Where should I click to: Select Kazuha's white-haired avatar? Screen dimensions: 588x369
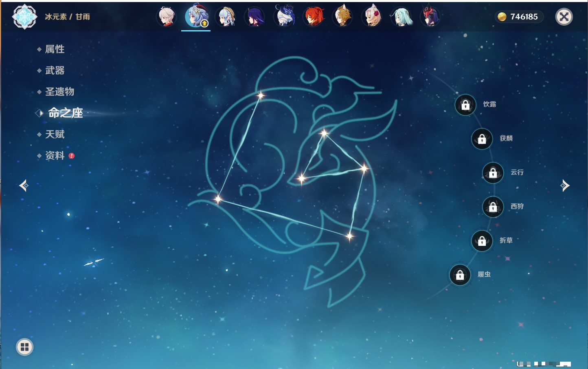[x=167, y=17]
